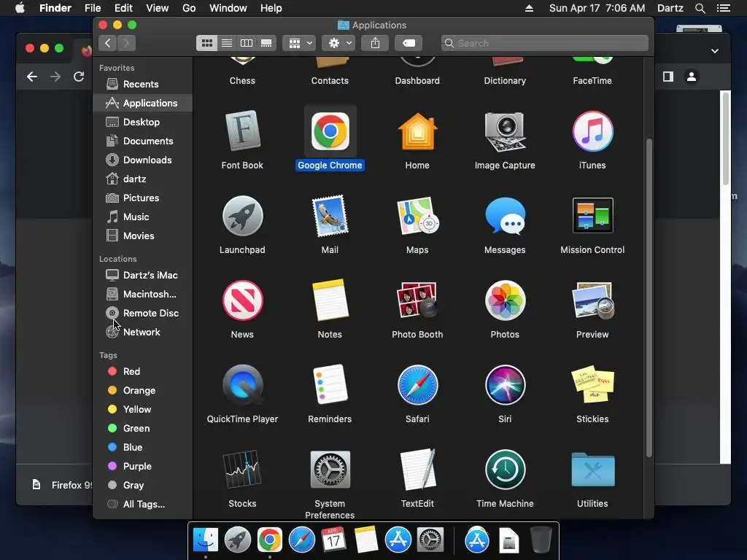Select the Photo Booth app icon
The image size is (747, 560).
coord(417,300)
